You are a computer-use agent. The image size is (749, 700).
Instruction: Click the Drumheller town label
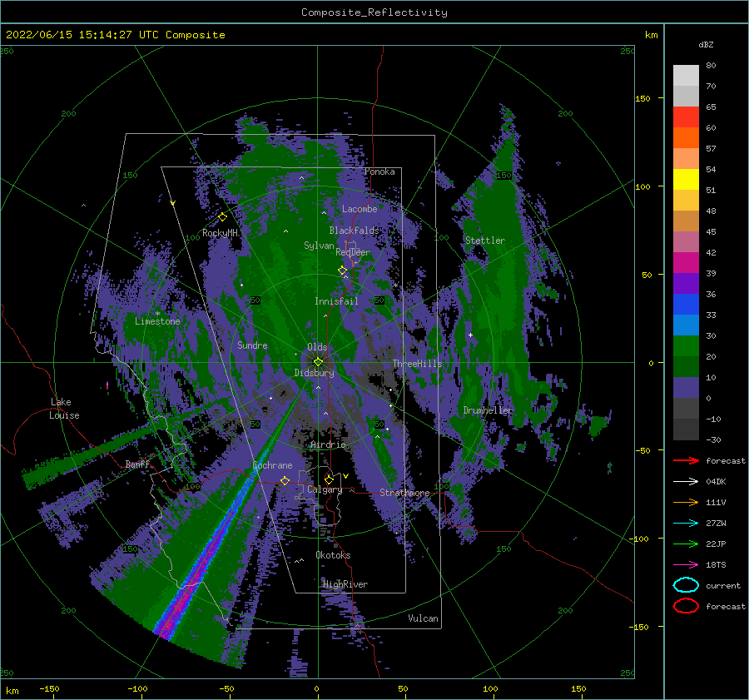click(x=488, y=410)
